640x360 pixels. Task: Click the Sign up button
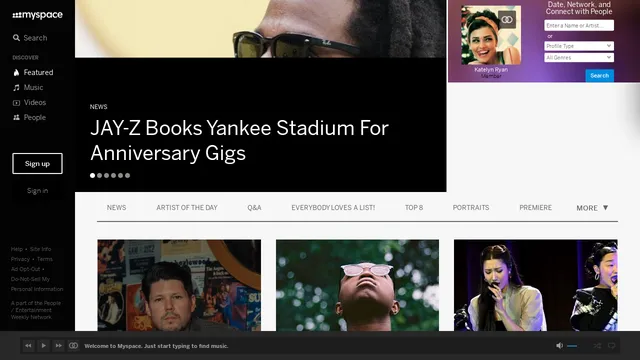coord(37,164)
